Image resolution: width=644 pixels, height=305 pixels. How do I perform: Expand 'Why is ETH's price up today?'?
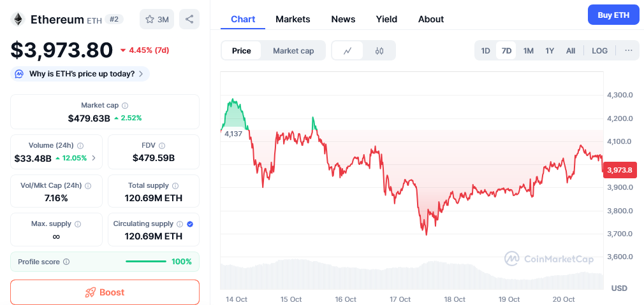coord(81,74)
